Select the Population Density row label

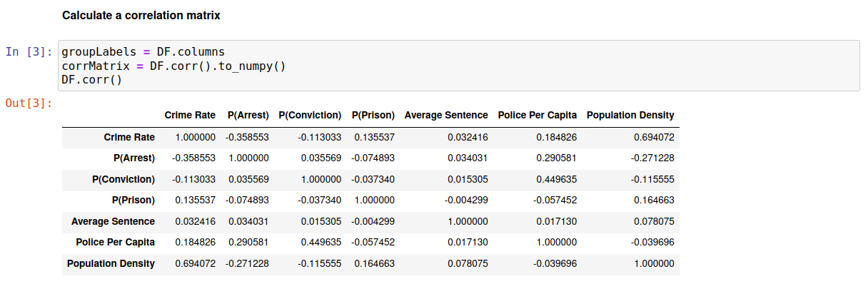point(111,263)
